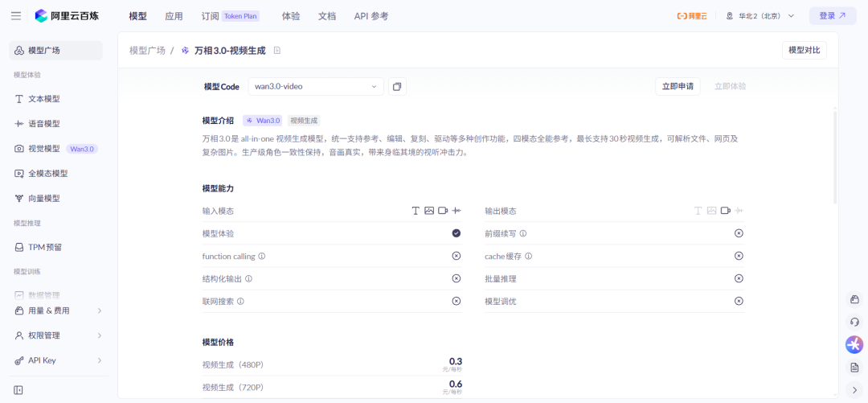Open the hamburger navigation menu
The image size is (868, 403).
click(x=16, y=16)
